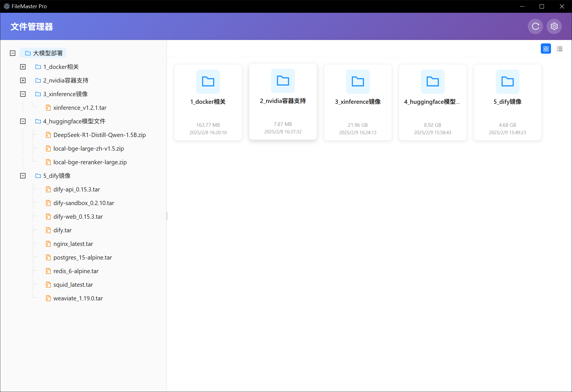This screenshot has width=572, height=392.
Task: Collapse the 大模型部署 root node
Action: 12,53
